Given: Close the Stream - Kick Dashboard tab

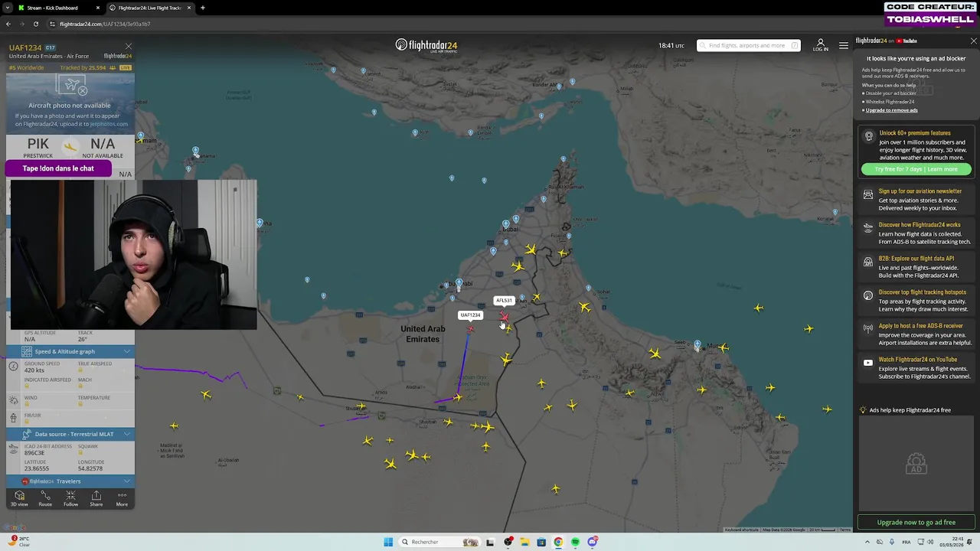Looking at the screenshot, I should point(97,8).
